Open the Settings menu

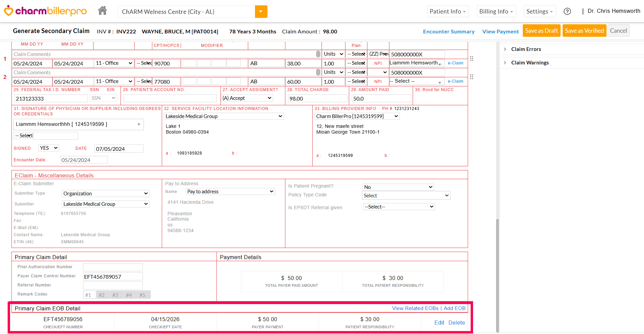click(540, 11)
